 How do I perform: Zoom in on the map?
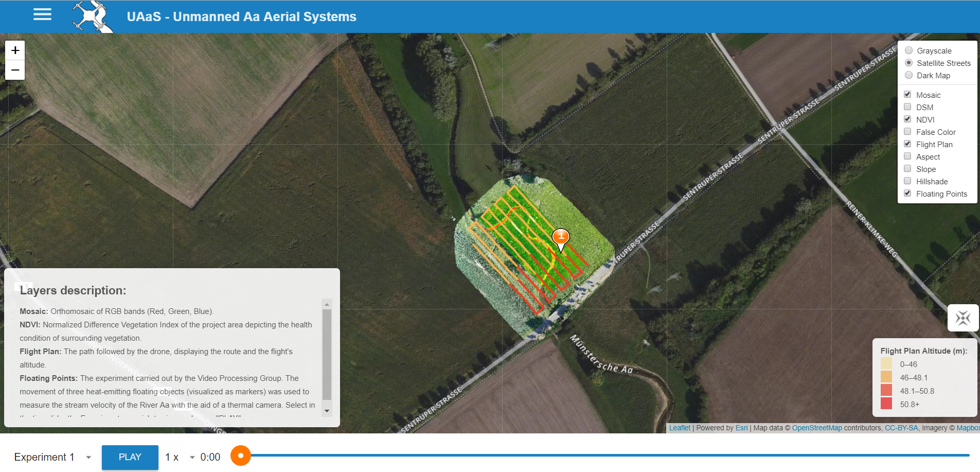pos(15,50)
